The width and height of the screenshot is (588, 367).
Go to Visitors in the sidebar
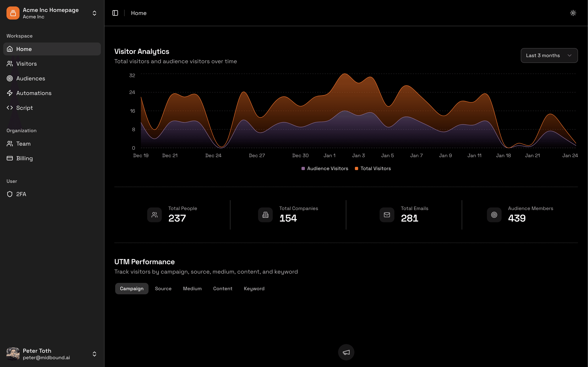tap(26, 64)
